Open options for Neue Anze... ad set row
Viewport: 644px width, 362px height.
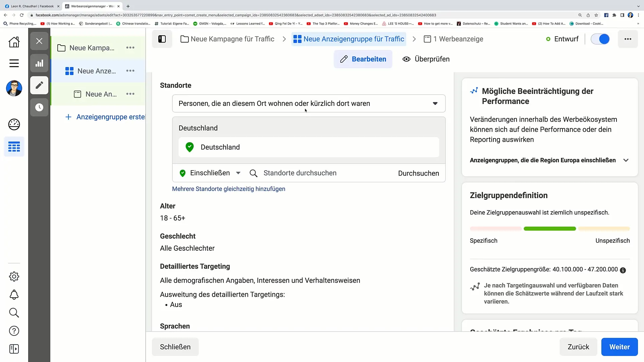[x=130, y=71]
